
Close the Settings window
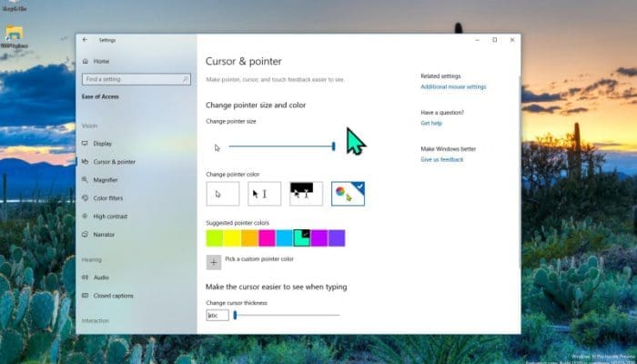coord(512,40)
